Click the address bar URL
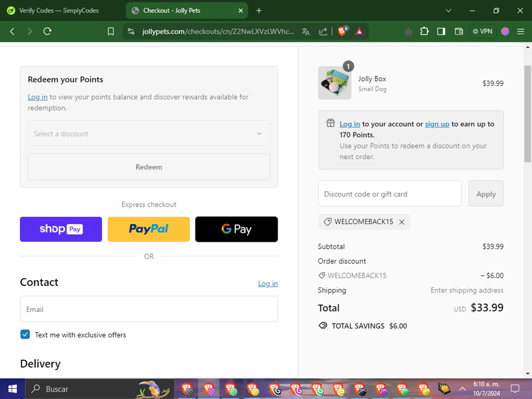Image resolution: width=532 pixels, height=399 pixels. pos(218,32)
